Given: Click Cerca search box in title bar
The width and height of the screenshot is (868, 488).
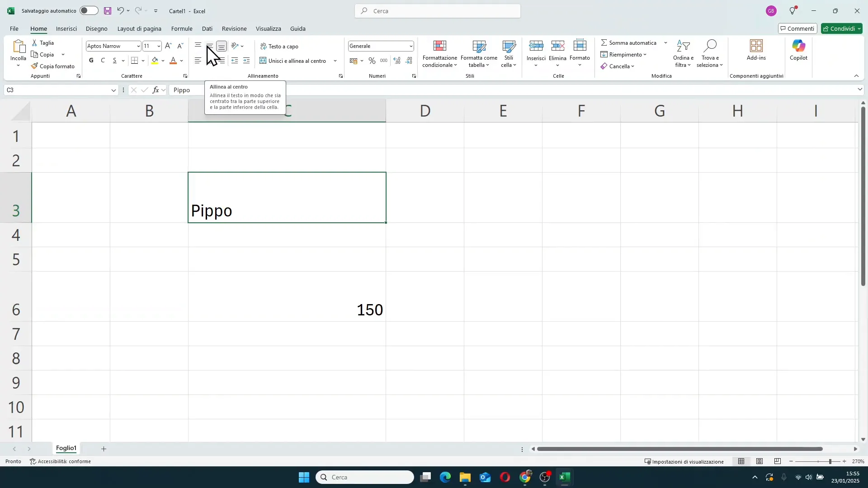Looking at the screenshot, I should pyautogui.click(x=438, y=11).
